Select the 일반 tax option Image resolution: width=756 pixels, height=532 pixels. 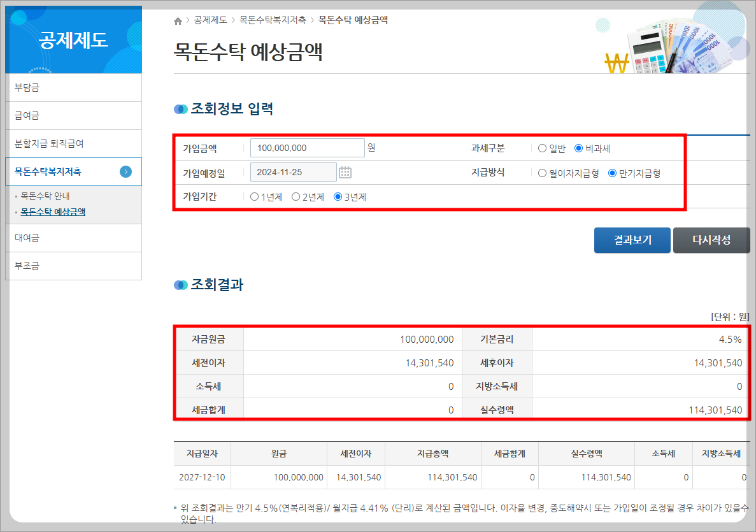pos(543,147)
